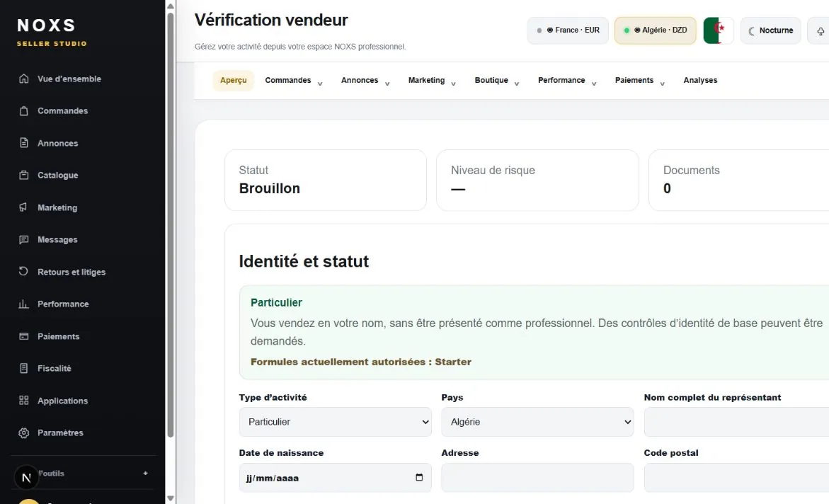Click the Code postal input field
This screenshot has height=504, width=829.
(736, 478)
